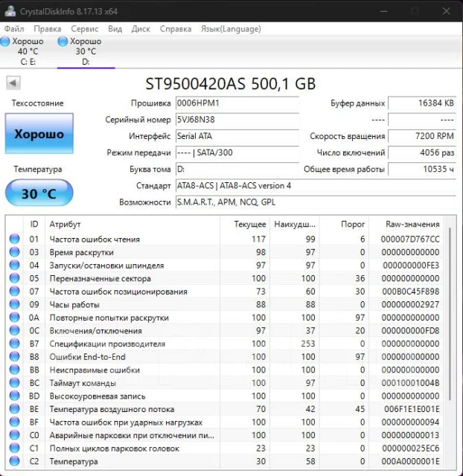Click the rotation speed field 7200 RPM
This screenshot has height=476, width=463.
click(x=422, y=136)
